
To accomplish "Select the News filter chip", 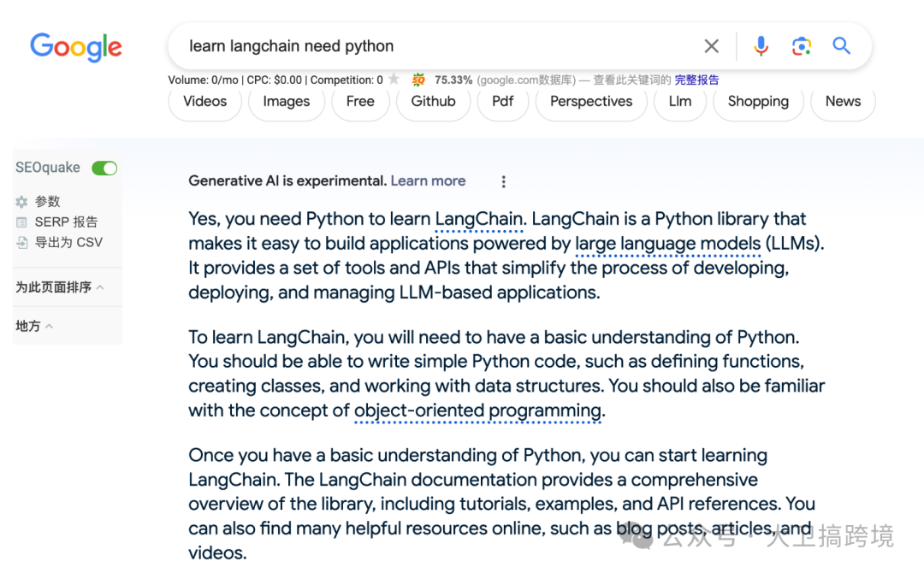I will coord(844,102).
